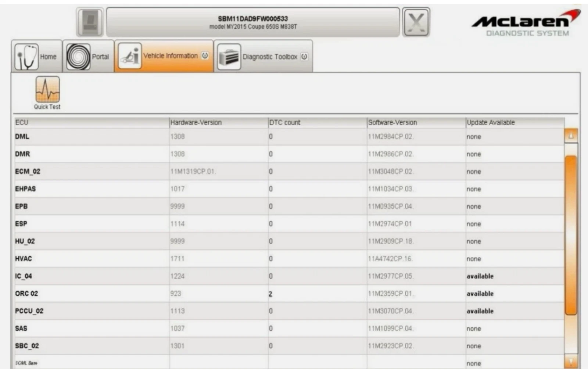Switch to the Home tab
The image size is (588, 370).
pos(37,56)
